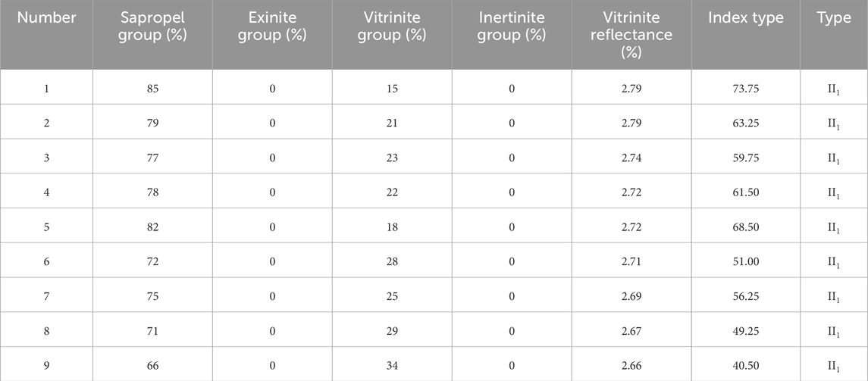Select the Sapropel value 82
The height and width of the screenshot is (381, 868).
[x=152, y=226]
